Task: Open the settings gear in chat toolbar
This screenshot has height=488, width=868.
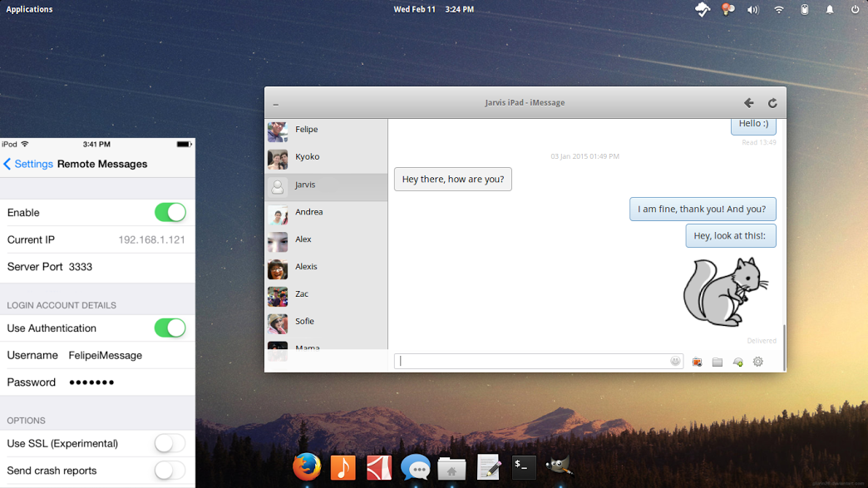Action: coord(757,362)
